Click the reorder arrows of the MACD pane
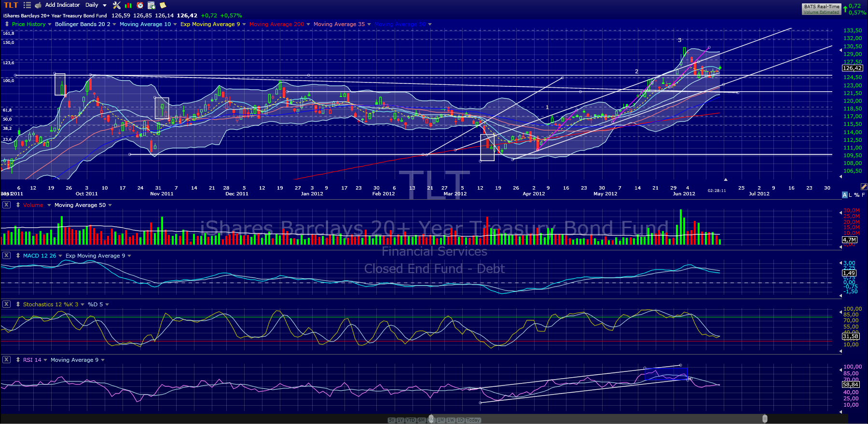This screenshot has width=868, height=424. tap(18, 256)
